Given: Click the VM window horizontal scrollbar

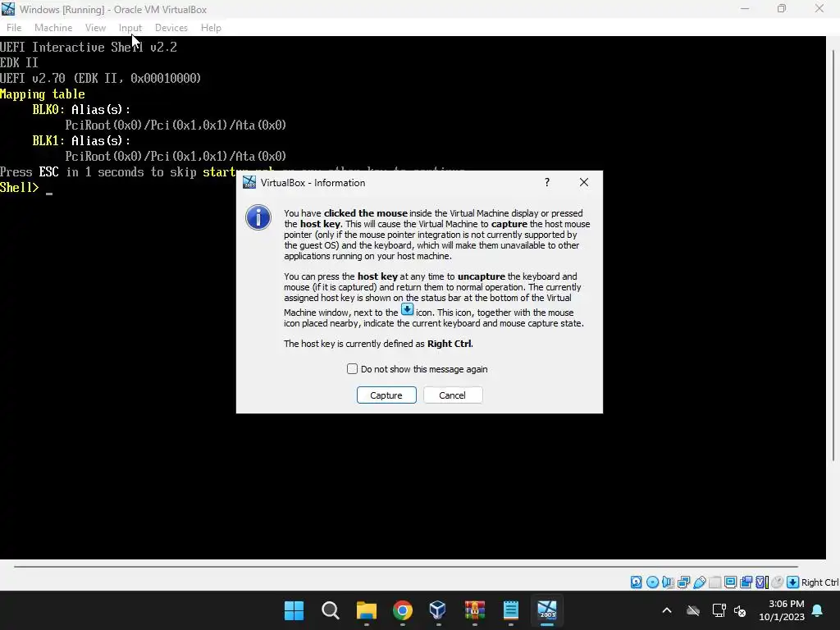Looking at the screenshot, I should click(x=405, y=566).
